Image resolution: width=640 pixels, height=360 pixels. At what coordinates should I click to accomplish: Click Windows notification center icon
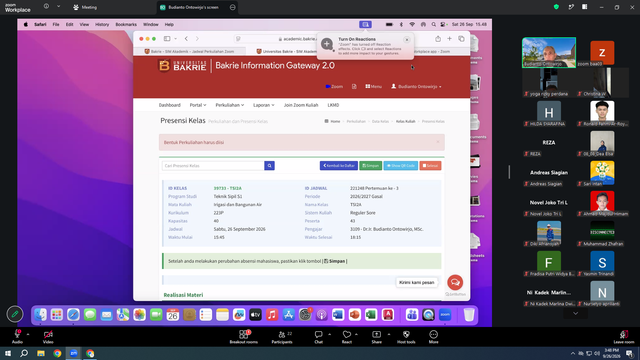(x=630, y=353)
